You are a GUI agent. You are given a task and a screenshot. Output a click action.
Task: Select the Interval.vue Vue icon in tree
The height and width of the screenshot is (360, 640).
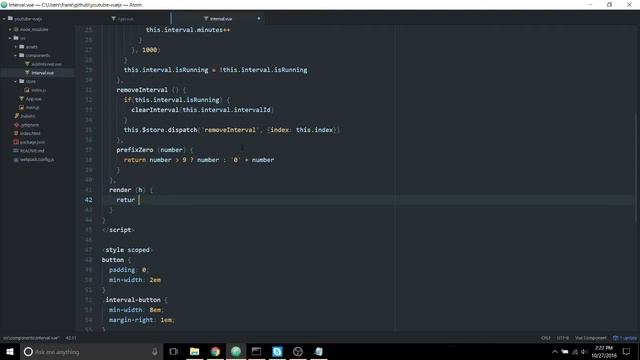coord(27,73)
